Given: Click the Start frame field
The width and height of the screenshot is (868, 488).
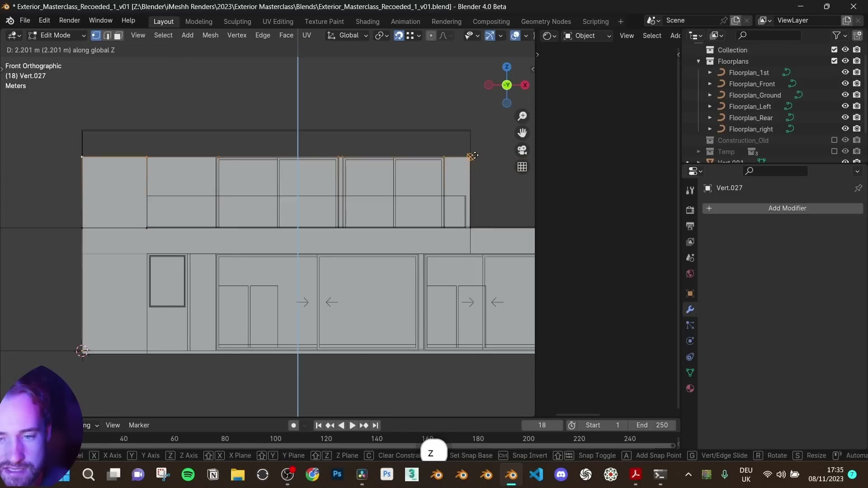Looking at the screenshot, I should pyautogui.click(x=602, y=425).
